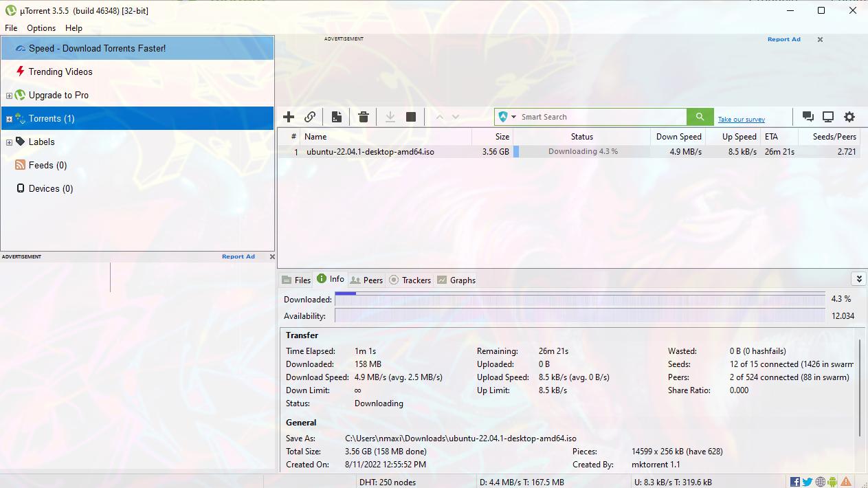This screenshot has width=868, height=488.
Task: Expand the Labels sidebar section
Action: (x=10, y=142)
